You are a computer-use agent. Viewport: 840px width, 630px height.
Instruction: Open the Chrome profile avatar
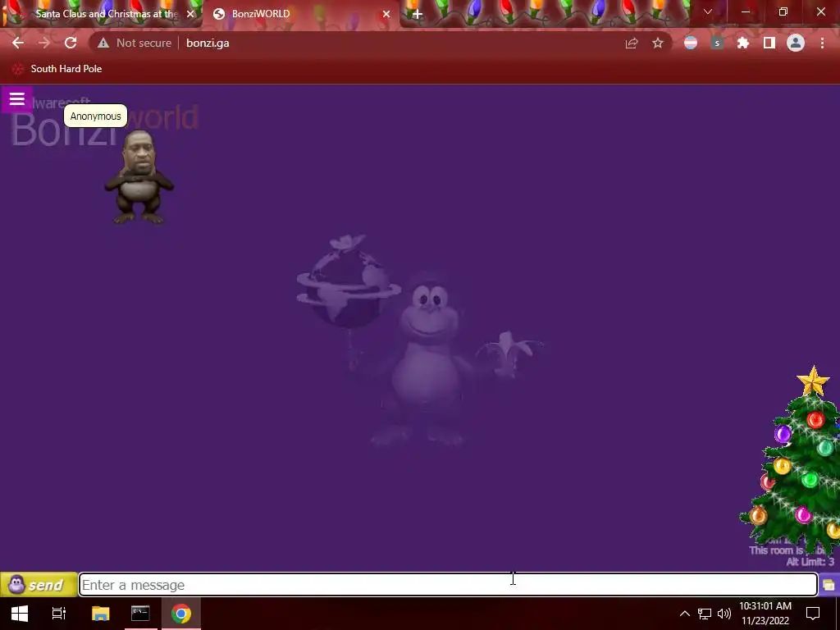[796, 43]
